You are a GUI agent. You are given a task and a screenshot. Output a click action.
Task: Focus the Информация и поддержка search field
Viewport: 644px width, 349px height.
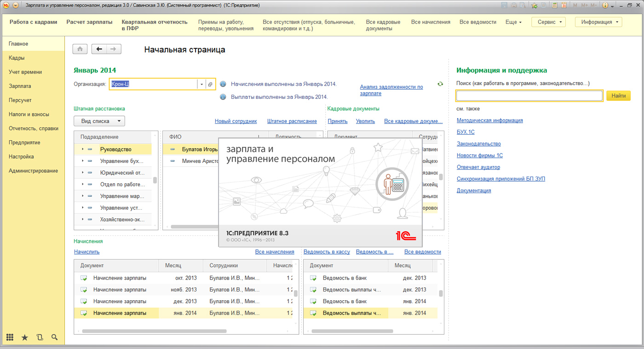pos(529,96)
